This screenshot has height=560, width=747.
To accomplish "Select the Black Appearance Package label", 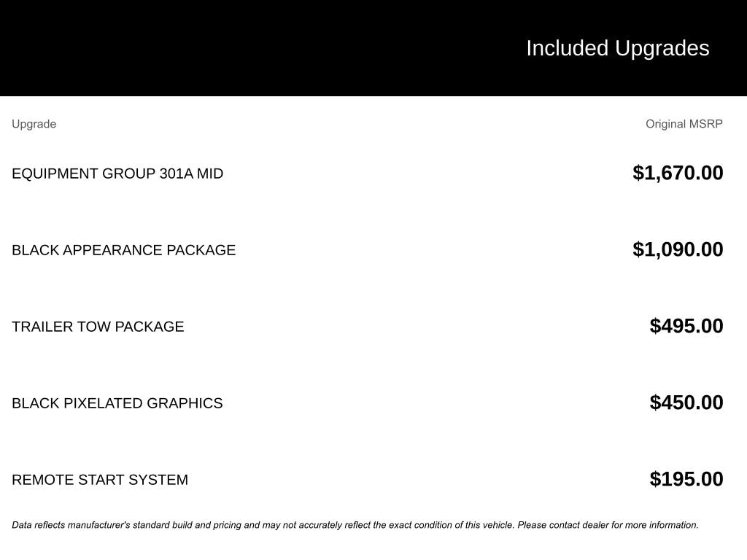I will tap(123, 250).
